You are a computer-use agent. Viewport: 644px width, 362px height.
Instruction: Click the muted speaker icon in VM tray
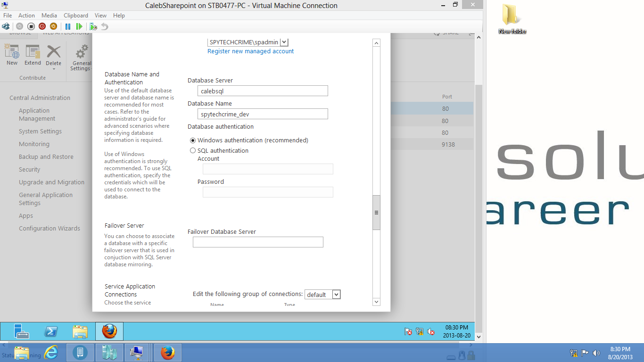(431, 331)
